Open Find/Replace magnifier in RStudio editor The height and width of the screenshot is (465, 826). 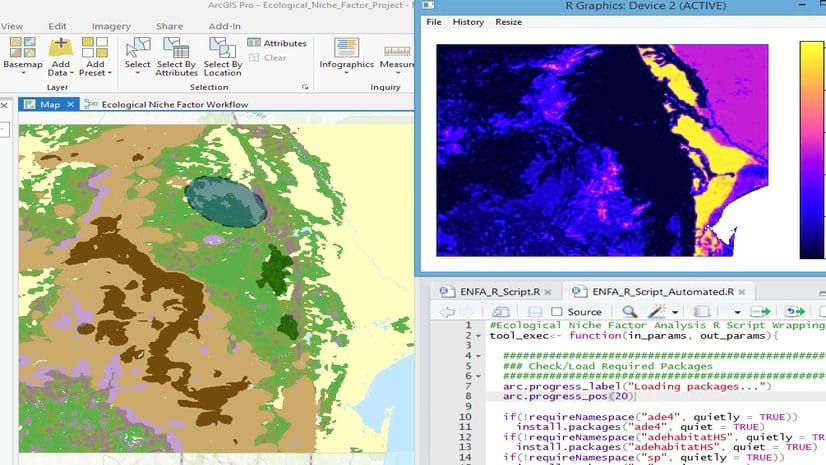[x=629, y=312]
